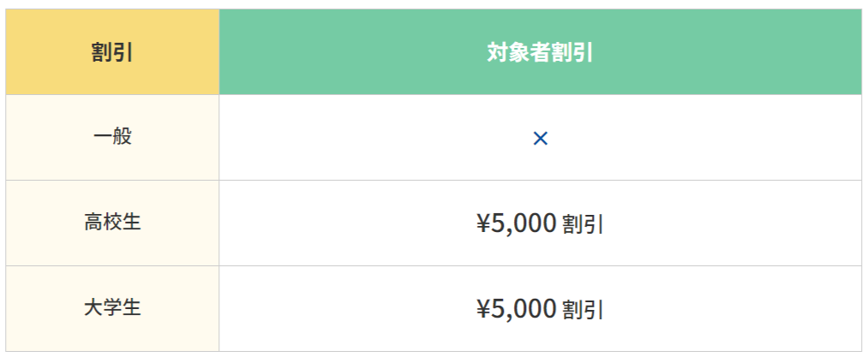Click the 生 character in 大学生 label
The image size is (868, 357).
[131, 307]
